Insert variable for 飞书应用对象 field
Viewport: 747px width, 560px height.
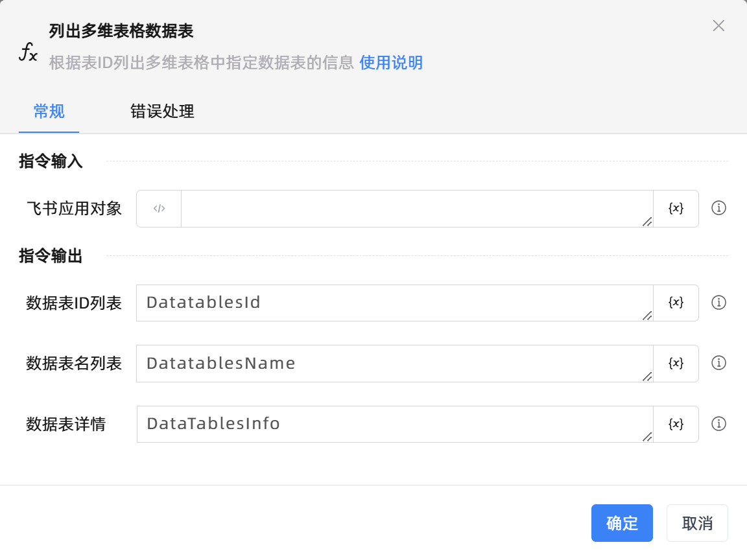[x=676, y=209]
